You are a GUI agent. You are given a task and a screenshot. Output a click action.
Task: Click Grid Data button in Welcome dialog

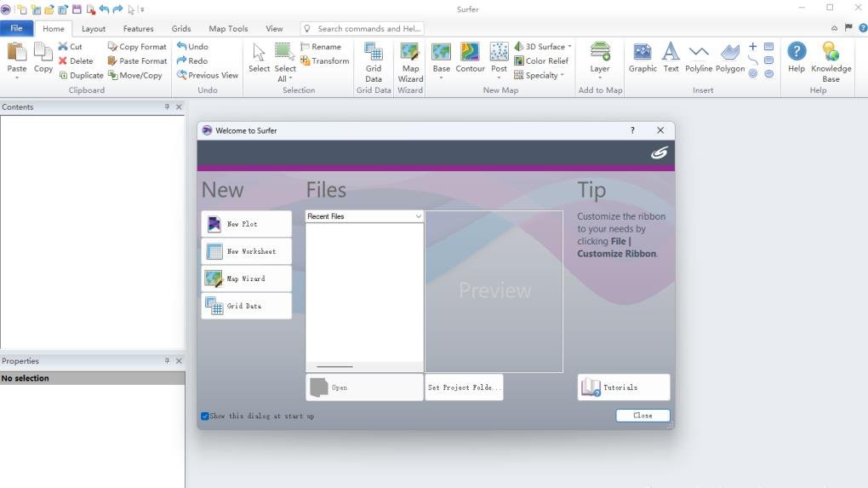[x=246, y=306]
